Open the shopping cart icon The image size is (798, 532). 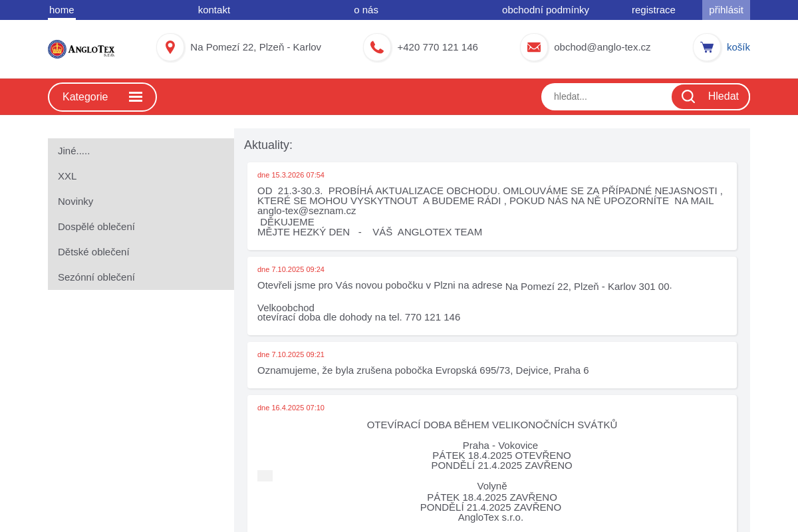707,47
